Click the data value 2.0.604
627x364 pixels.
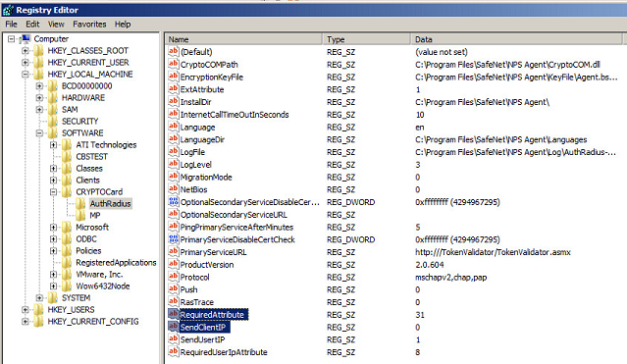tap(430, 264)
